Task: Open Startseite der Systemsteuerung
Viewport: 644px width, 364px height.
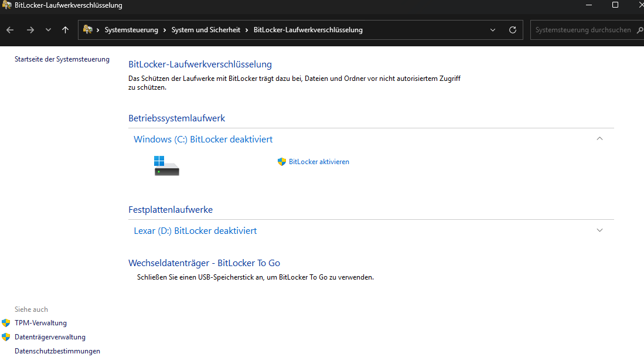Action: pos(62,59)
